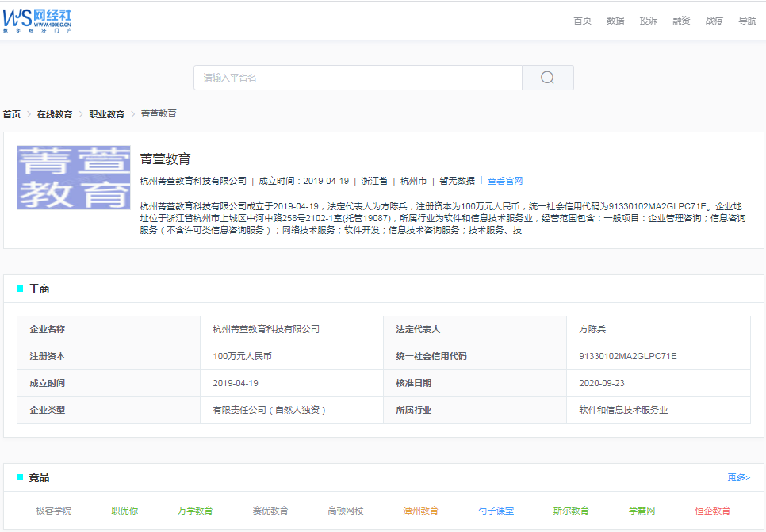The height and width of the screenshot is (532, 766).
Task: Click the 网经社 site logo
Action: [37, 21]
